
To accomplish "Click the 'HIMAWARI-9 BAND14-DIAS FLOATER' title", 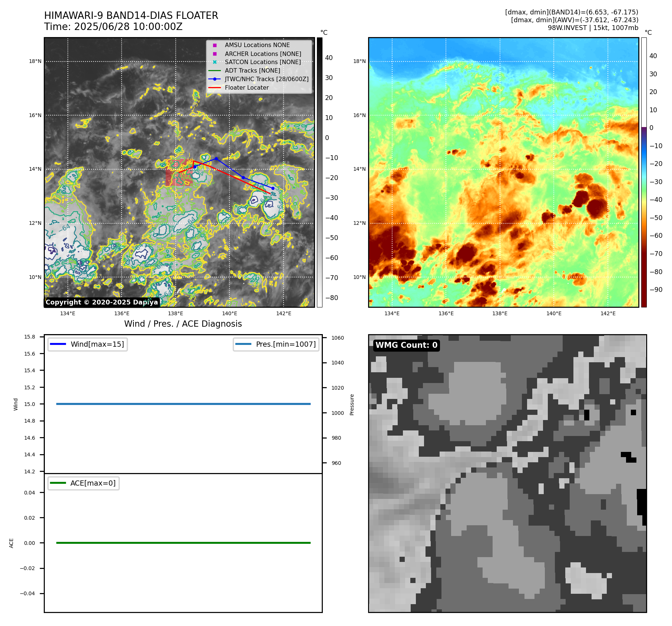I will coord(131,16).
